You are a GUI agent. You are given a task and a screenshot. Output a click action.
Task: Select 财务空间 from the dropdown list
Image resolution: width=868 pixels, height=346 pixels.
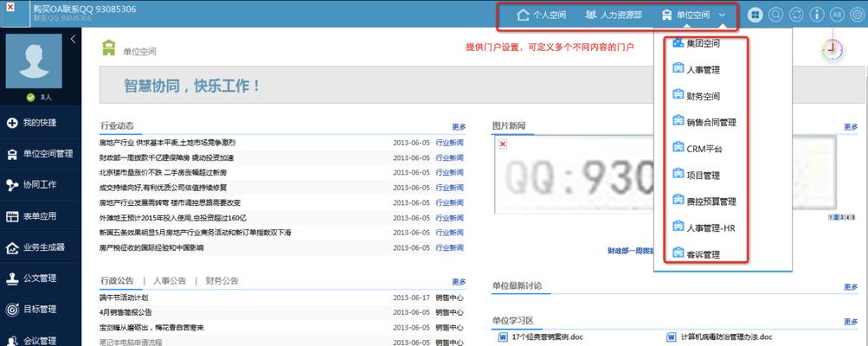click(x=696, y=96)
